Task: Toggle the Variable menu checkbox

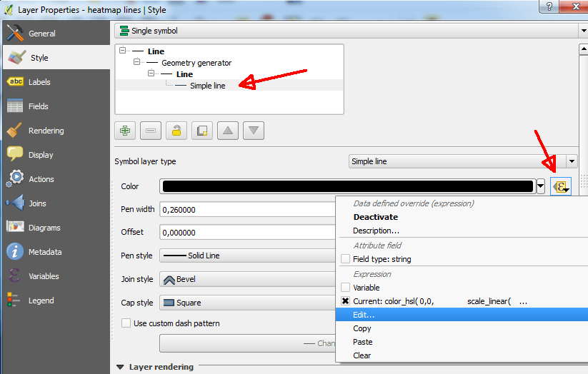Action: [x=345, y=288]
